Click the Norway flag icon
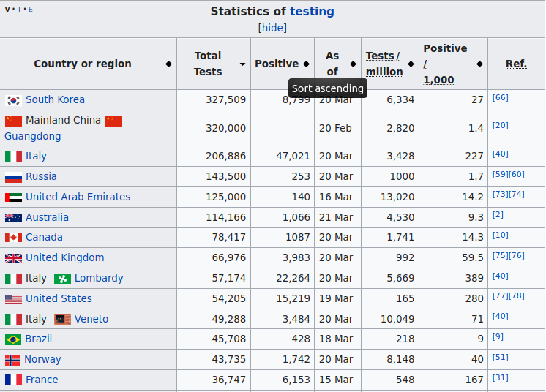 coord(12,360)
